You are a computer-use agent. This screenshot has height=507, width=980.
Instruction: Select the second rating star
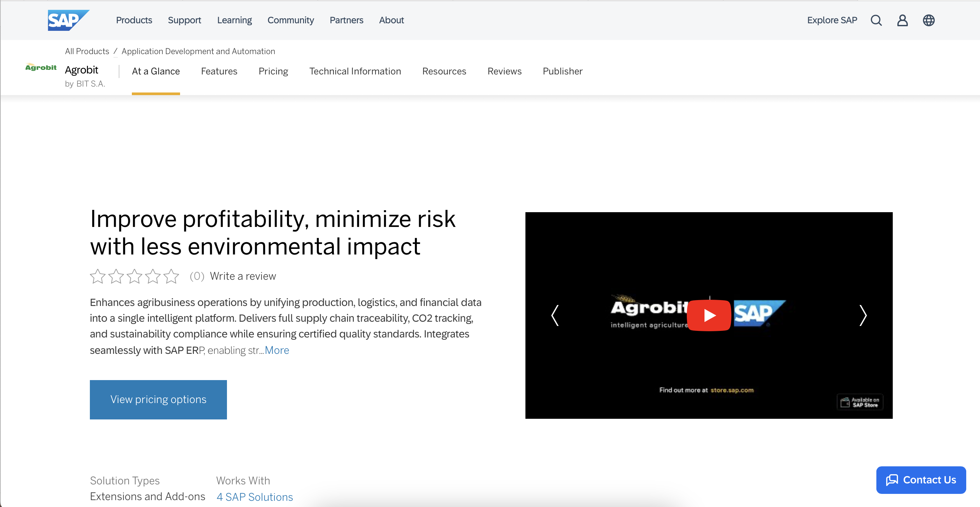tap(116, 276)
